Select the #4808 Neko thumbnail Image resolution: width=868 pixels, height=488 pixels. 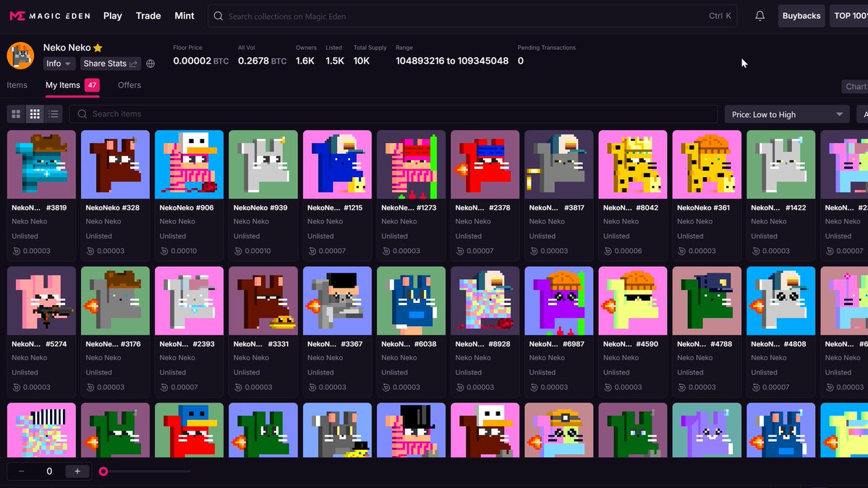click(x=780, y=301)
